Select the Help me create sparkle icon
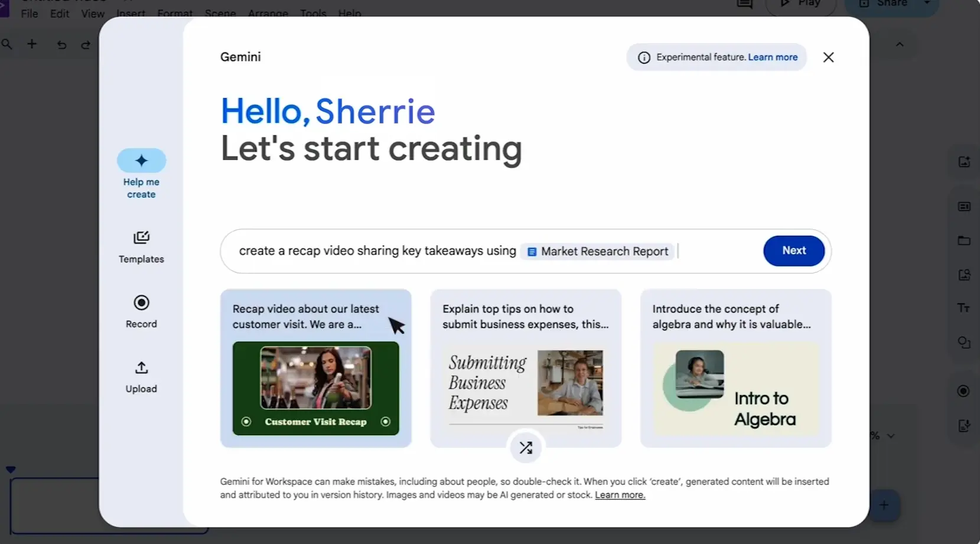The height and width of the screenshot is (544, 980). point(141,161)
